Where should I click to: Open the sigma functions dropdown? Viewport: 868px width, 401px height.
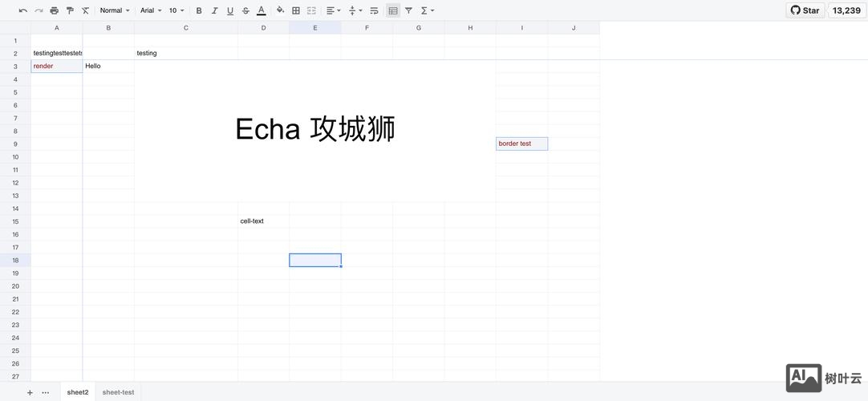428,10
